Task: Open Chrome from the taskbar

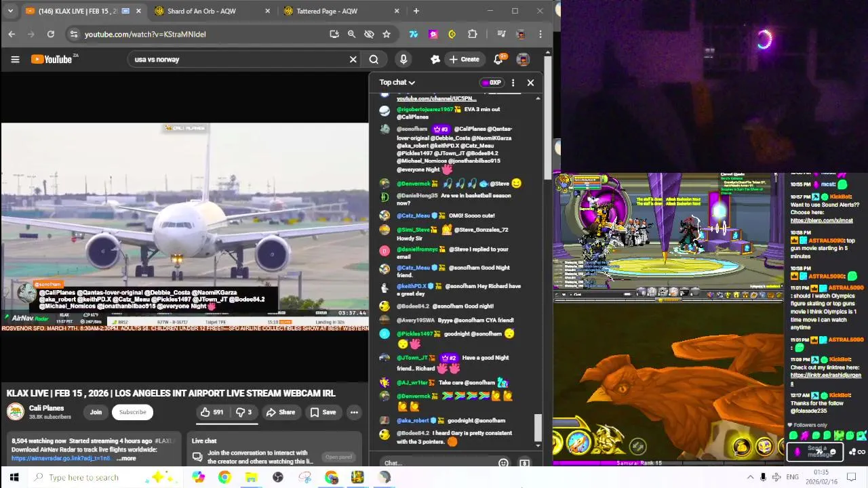Action: point(224,477)
